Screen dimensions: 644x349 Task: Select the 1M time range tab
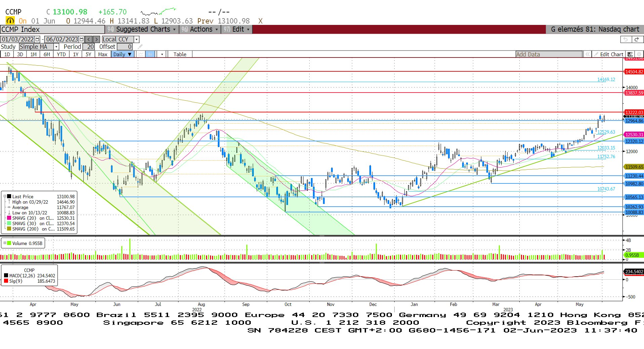coord(33,54)
